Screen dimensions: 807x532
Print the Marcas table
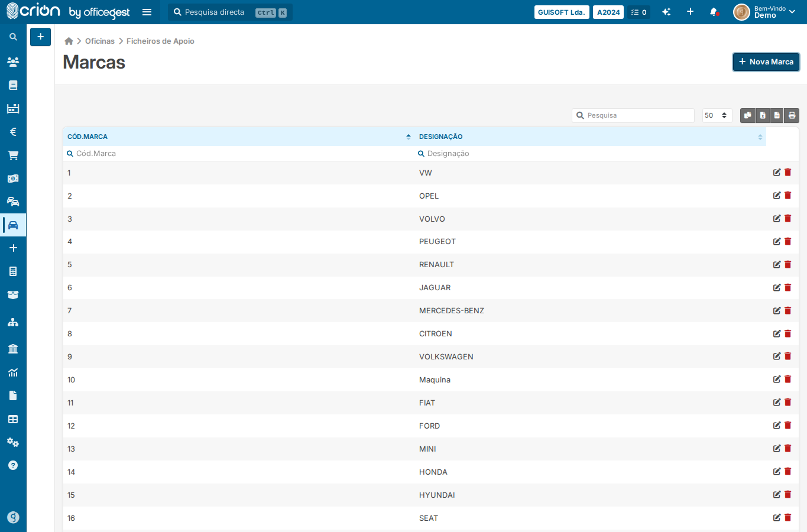(792, 115)
